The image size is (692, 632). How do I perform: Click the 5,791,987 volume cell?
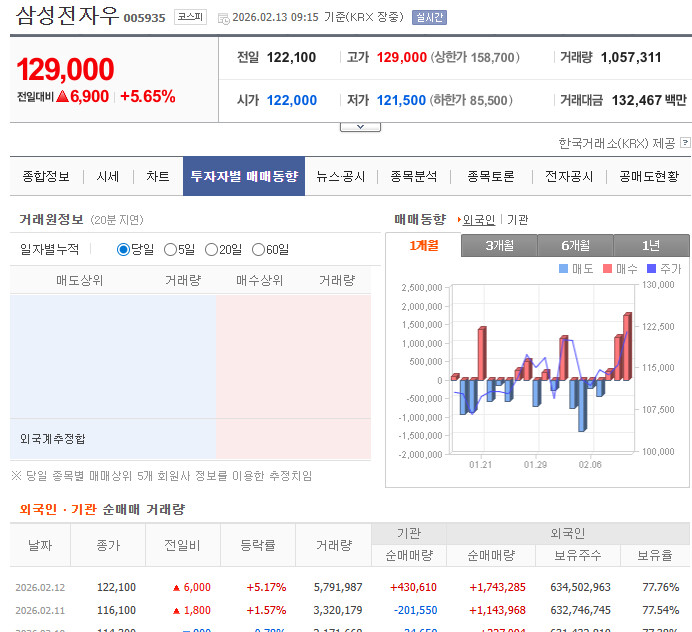[338, 587]
